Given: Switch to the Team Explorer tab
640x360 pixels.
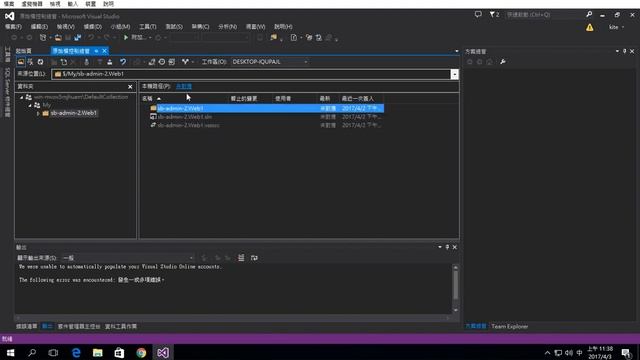Looking at the screenshot, I should point(509,326).
